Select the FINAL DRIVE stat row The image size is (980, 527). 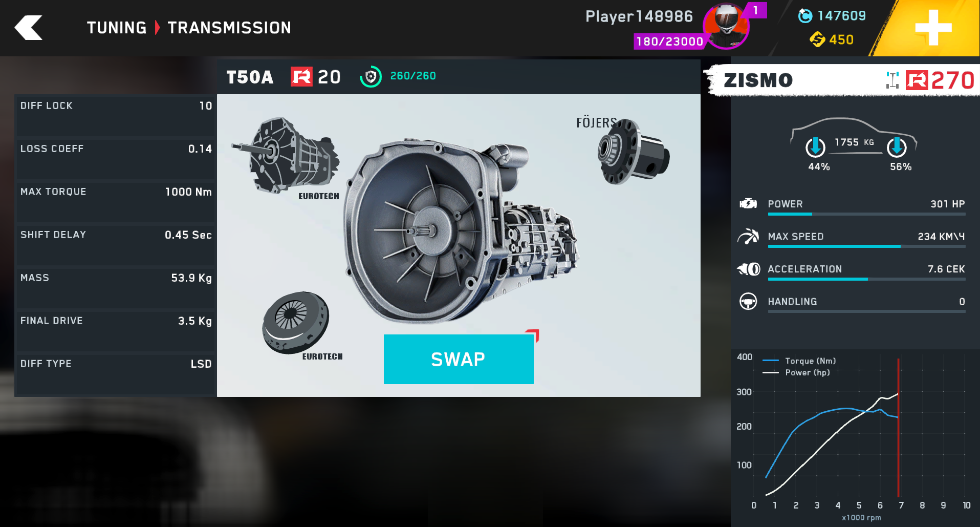pos(116,330)
